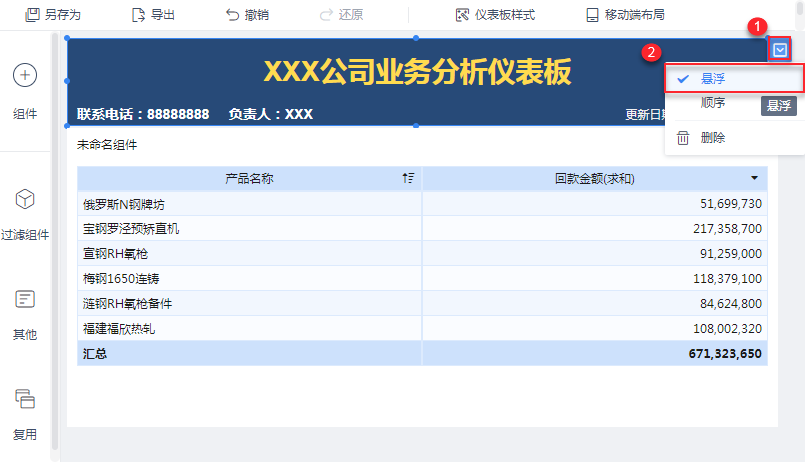This screenshot has height=462, width=805.
Task: Click the 导出 export button
Action: pyautogui.click(x=153, y=15)
